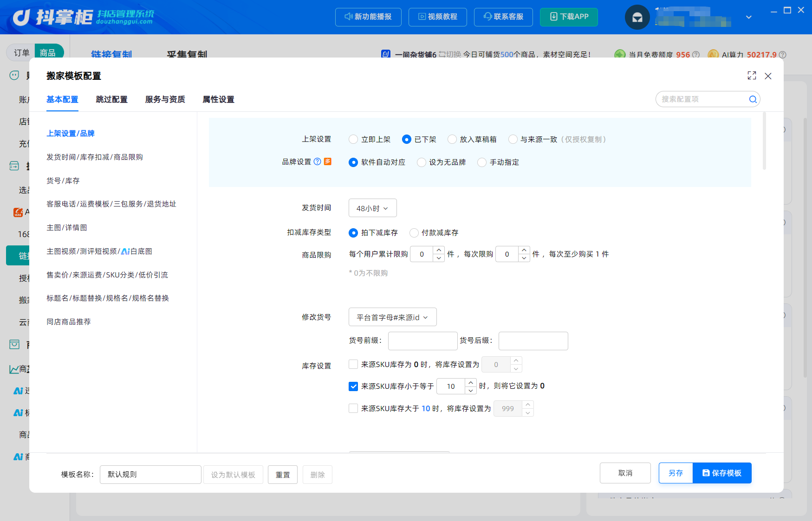Click the help icon next to AI算力 value
This screenshot has width=812, height=521.
pos(782,55)
